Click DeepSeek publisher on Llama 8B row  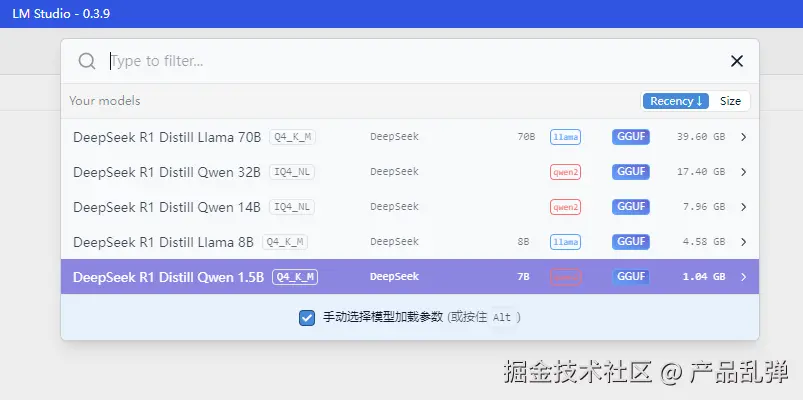point(394,241)
